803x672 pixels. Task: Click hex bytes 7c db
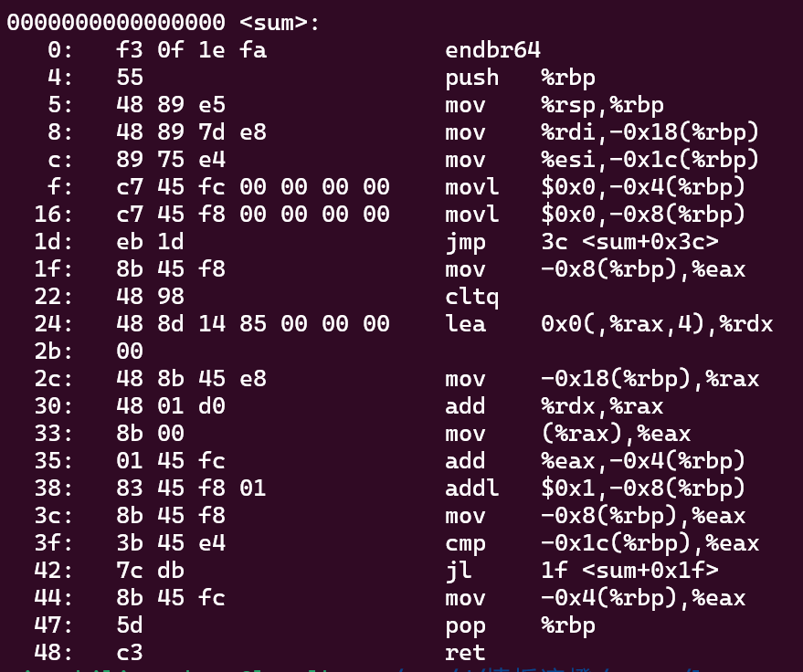pos(150,571)
